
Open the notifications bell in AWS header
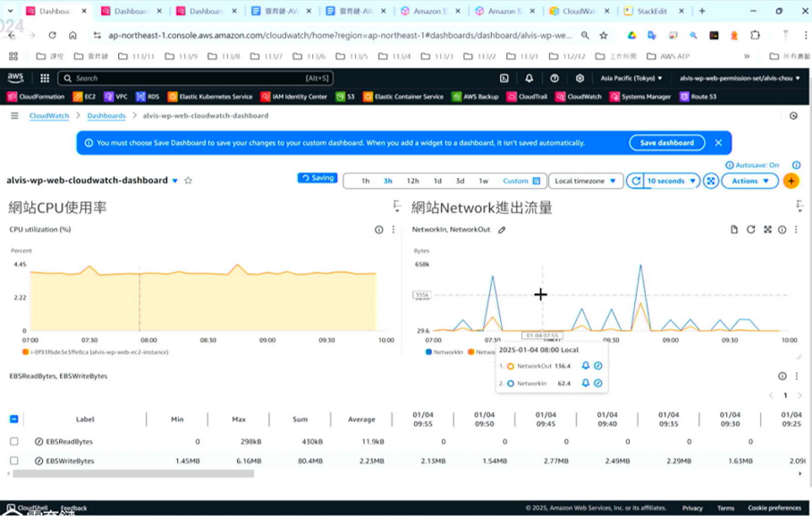[x=529, y=79]
